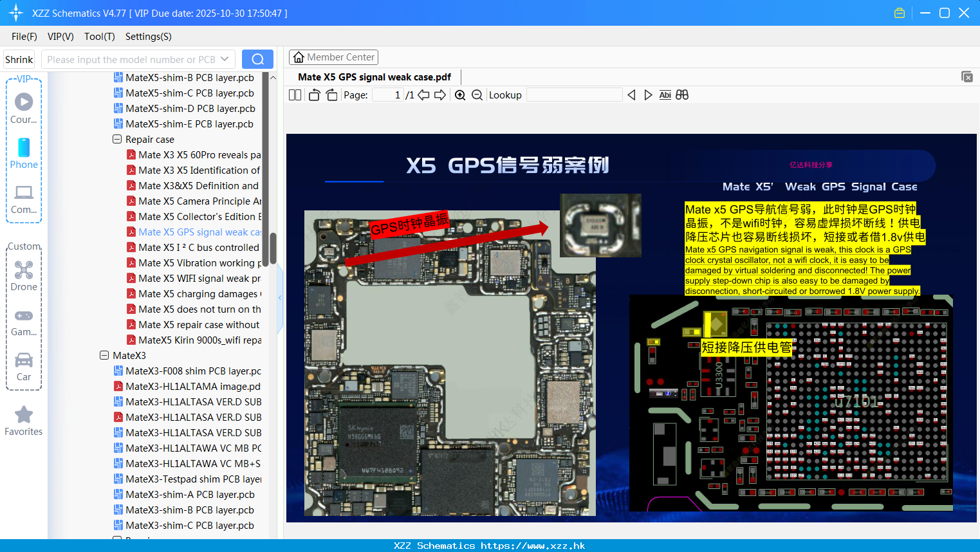980x552 pixels.
Task: Collapse the left panel splitter handle
Action: pos(280,298)
